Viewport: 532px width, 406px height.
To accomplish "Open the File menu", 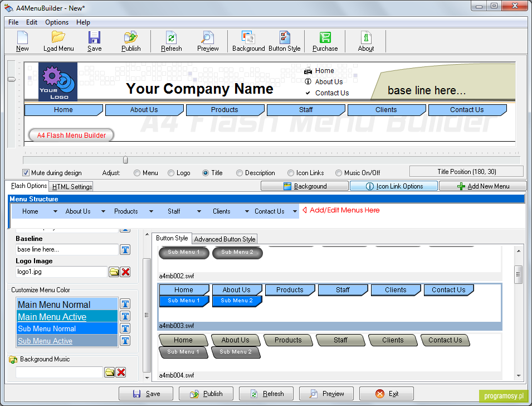I will pyautogui.click(x=13, y=22).
